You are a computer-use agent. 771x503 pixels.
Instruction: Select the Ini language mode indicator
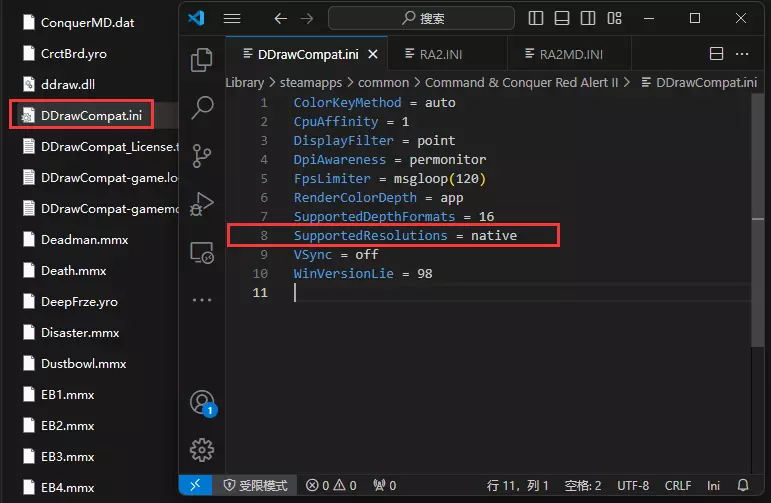pyautogui.click(x=713, y=485)
